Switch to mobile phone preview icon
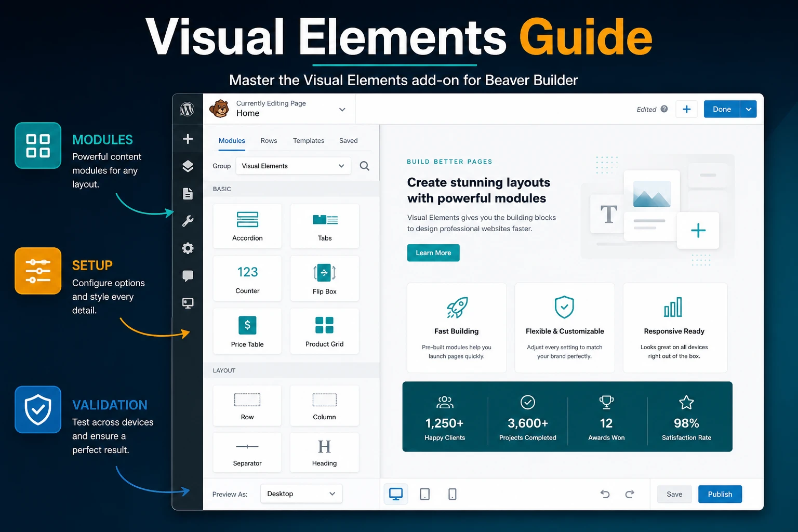This screenshot has height=532, width=798. (453, 494)
